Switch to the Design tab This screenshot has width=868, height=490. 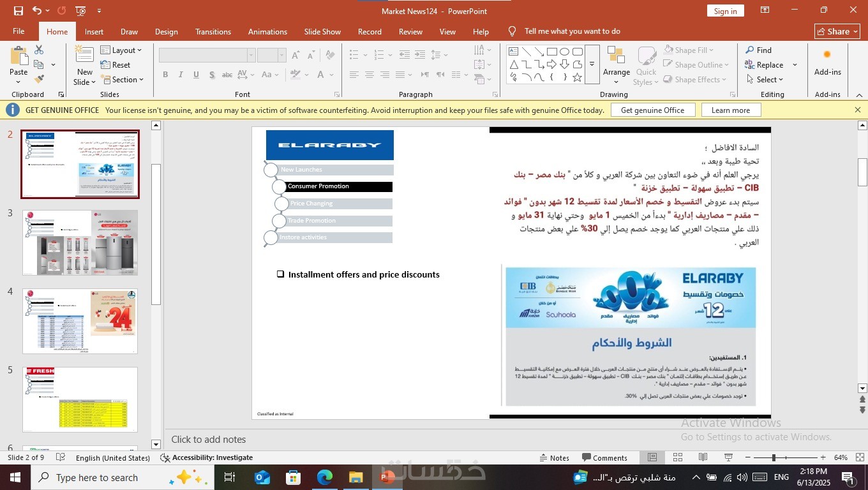167,31
